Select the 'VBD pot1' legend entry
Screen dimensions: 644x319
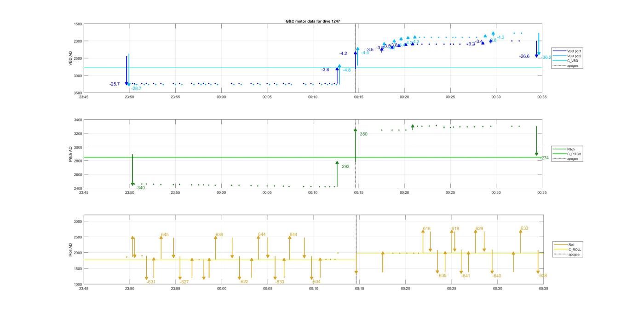pyautogui.click(x=574, y=51)
